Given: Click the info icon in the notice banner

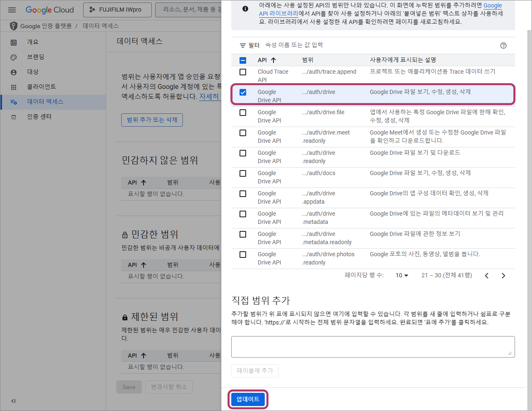Looking at the screenshot, I should click(x=245, y=9).
